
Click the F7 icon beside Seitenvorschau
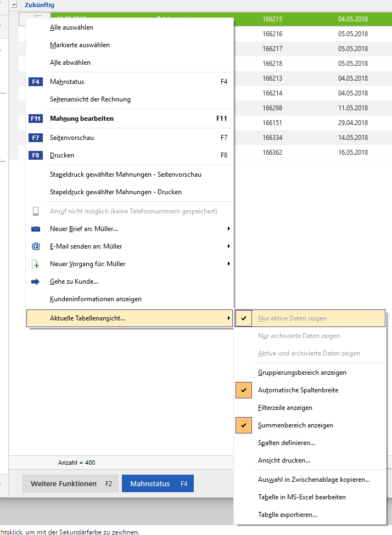(36, 138)
